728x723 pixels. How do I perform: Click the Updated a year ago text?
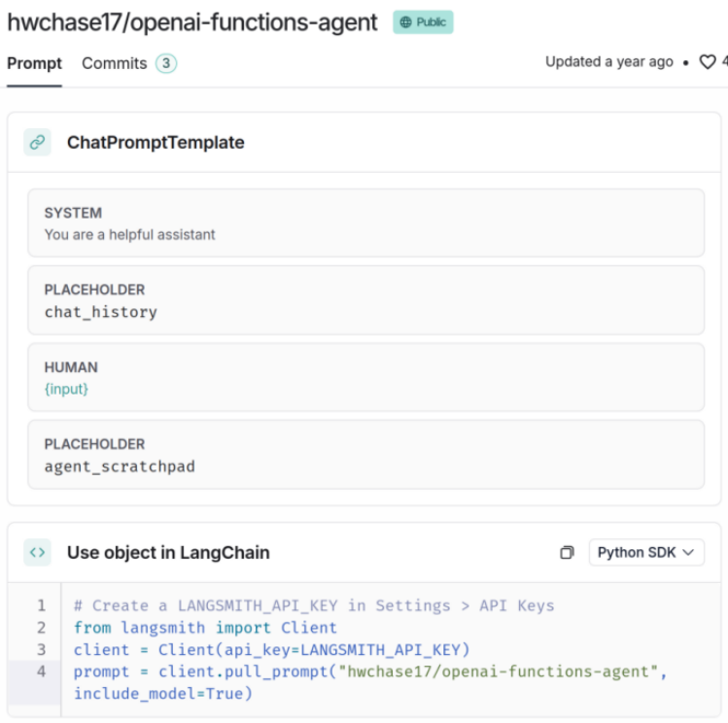coord(609,62)
